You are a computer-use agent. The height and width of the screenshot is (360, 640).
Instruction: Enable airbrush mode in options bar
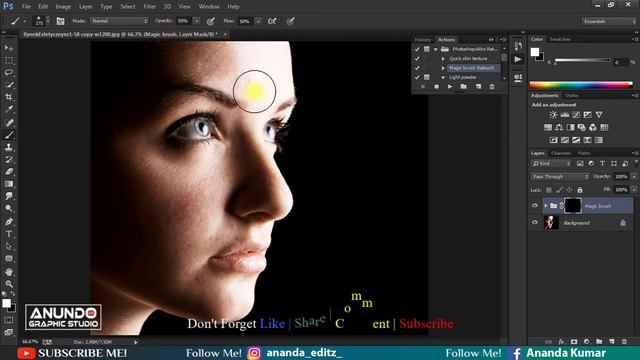(x=272, y=21)
